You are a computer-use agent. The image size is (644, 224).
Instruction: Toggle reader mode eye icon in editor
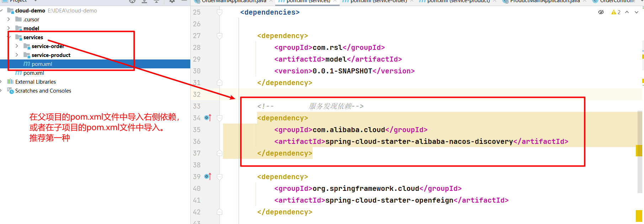coord(601,12)
